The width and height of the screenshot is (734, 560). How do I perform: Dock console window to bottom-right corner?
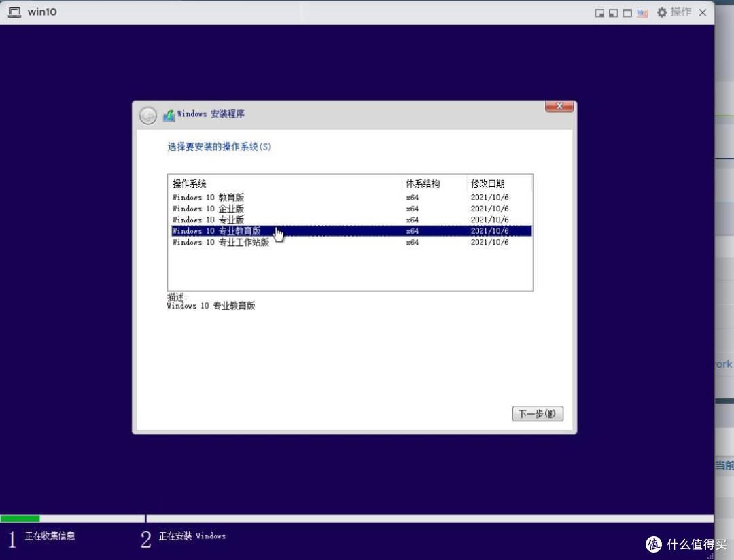599,13
